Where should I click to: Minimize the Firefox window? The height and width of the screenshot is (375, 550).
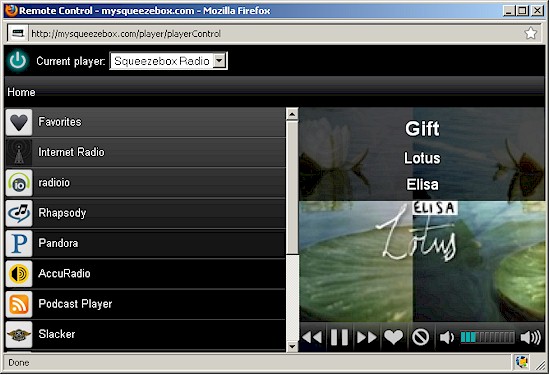pos(509,11)
